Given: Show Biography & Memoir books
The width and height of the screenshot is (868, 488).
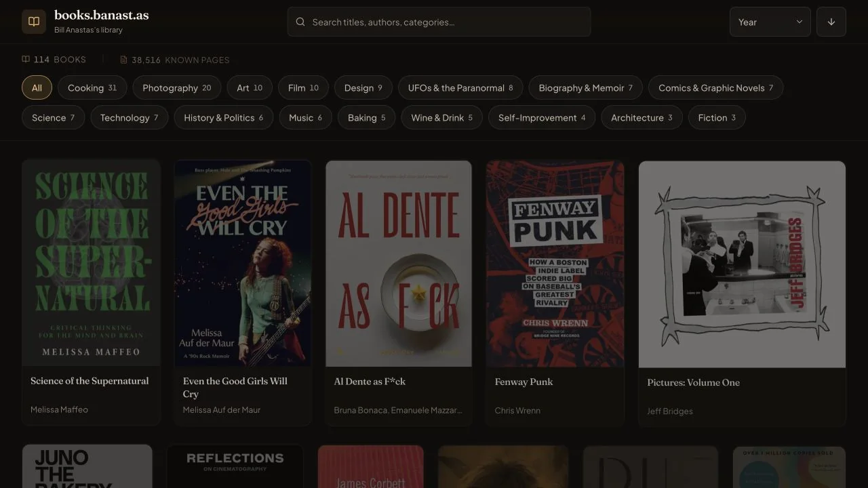Looking at the screenshot, I should point(585,87).
